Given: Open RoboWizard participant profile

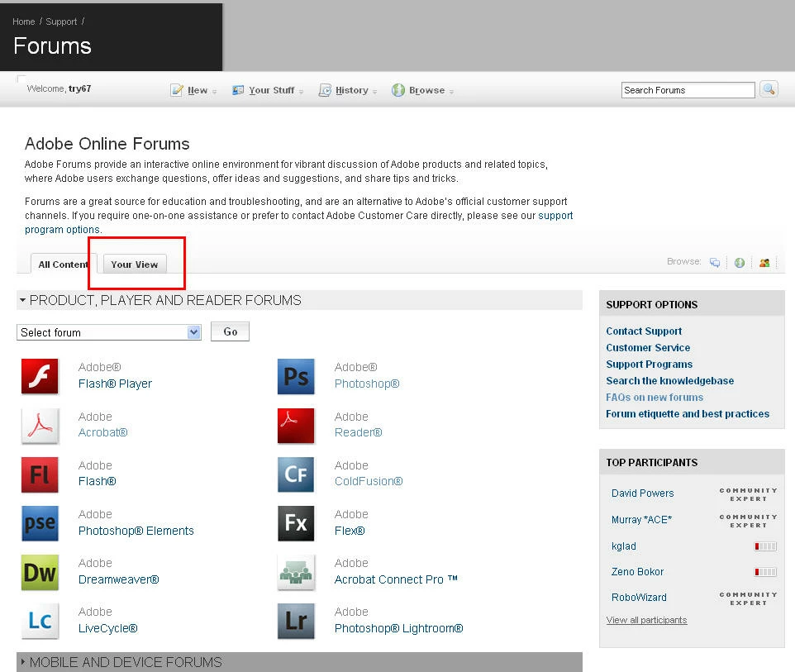Looking at the screenshot, I should tap(639, 598).
